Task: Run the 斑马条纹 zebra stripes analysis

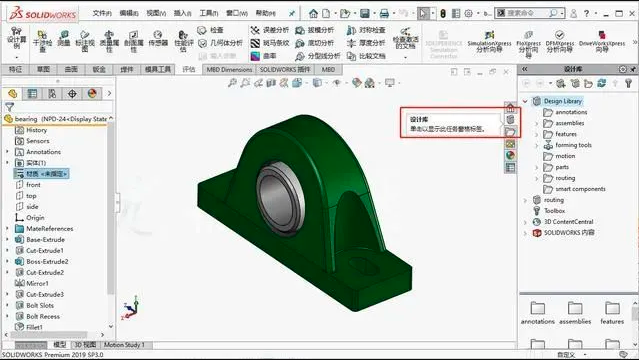Action: coord(269,43)
